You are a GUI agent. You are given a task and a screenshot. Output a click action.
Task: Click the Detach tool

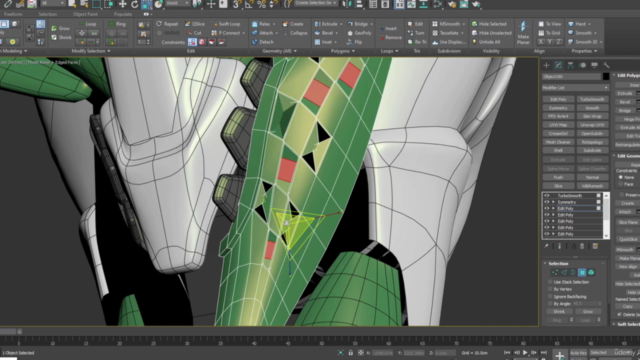coord(262,42)
